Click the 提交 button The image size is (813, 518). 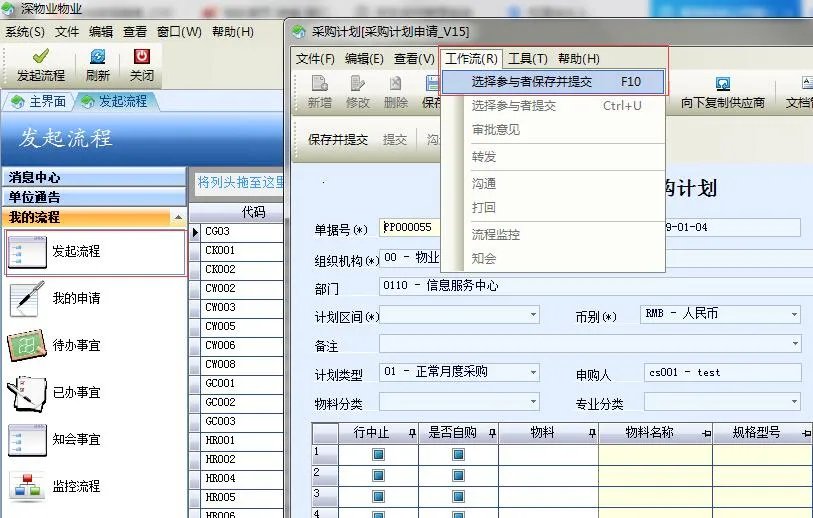(395, 140)
